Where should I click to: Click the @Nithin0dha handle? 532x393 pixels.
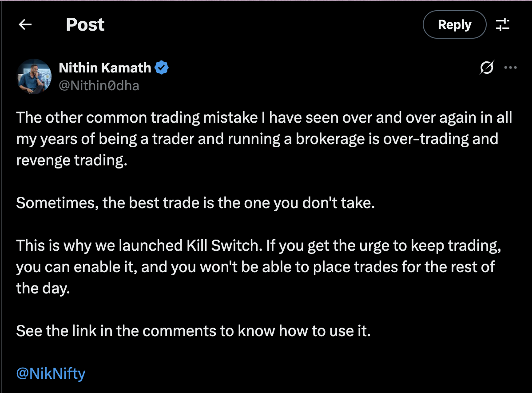tap(98, 85)
